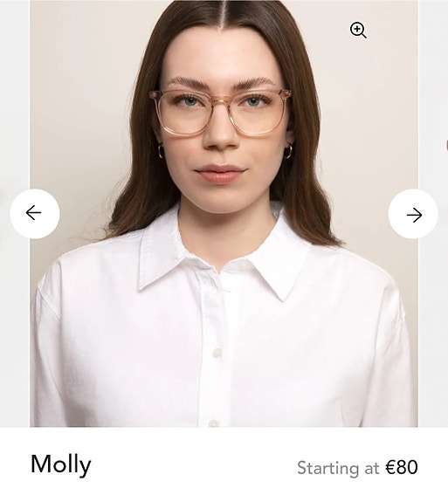Click the right lens of the Molly glasses
Screen dimensions: 448x502
coord(258,114)
